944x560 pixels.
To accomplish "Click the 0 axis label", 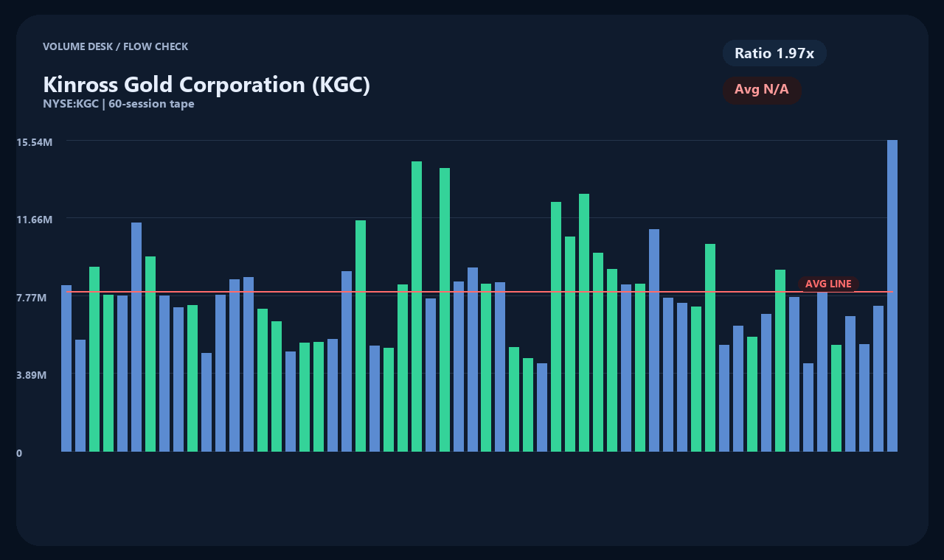I will tap(19, 453).
